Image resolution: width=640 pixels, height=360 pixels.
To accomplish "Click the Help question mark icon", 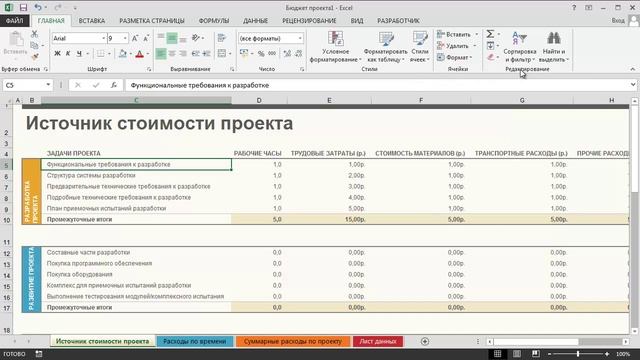I will (574, 7).
